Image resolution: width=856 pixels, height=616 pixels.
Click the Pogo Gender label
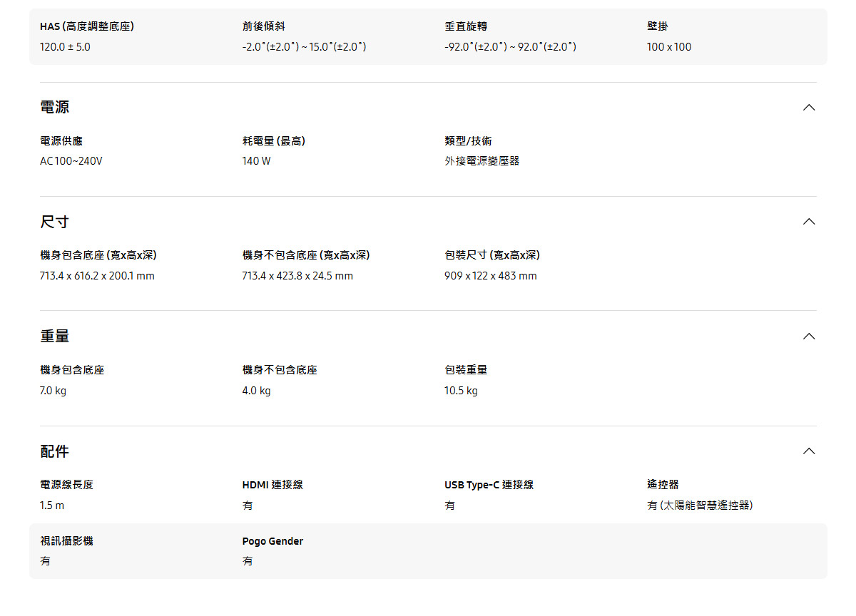tap(272, 541)
